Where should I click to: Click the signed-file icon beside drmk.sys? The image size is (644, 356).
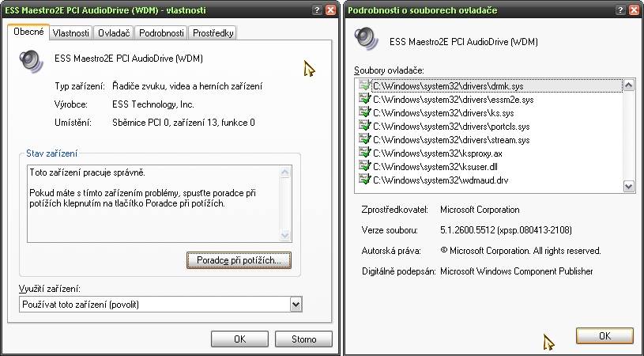point(364,85)
